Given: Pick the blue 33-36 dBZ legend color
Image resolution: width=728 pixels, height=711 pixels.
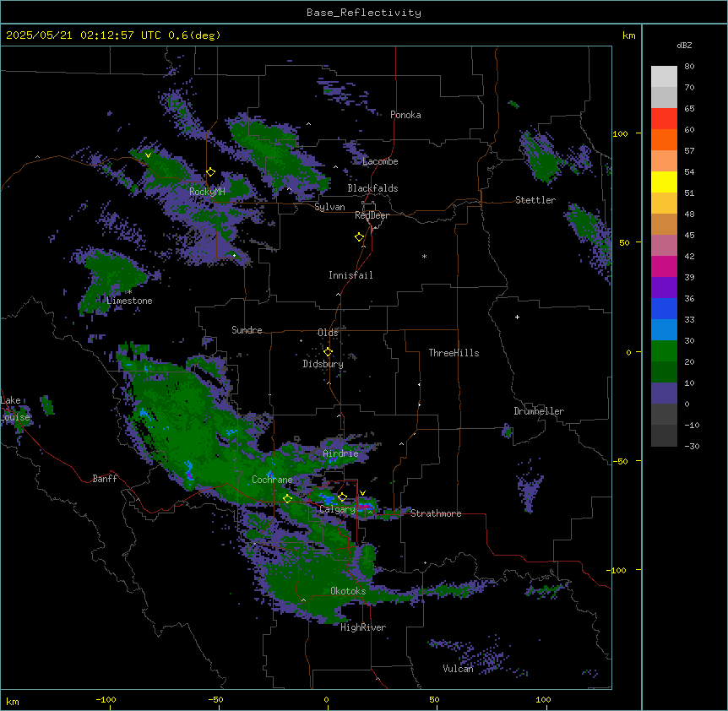Looking at the screenshot, I should tap(664, 308).
